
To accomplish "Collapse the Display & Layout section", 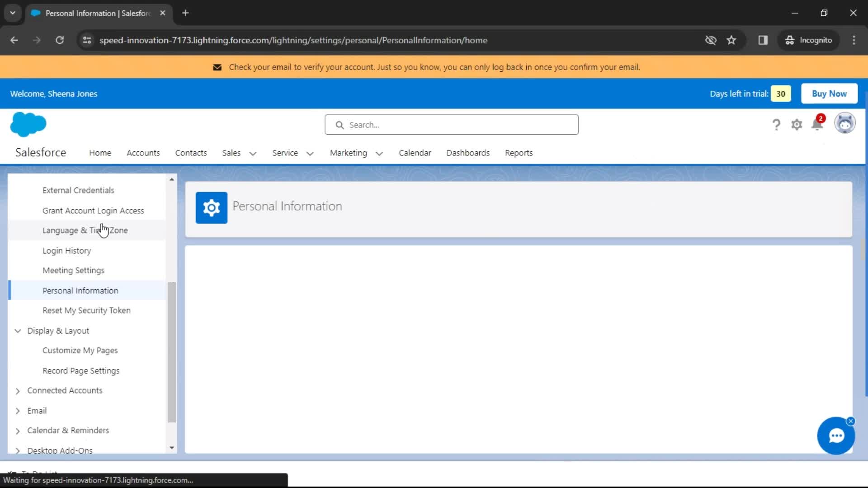I will tap(18, 331).
